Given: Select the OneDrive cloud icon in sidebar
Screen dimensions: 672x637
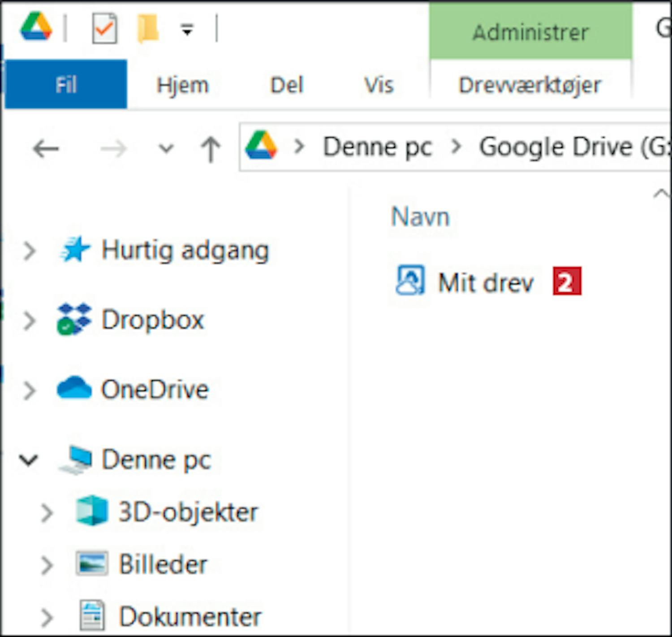Looking at the screenshot, I should [74, 388].
